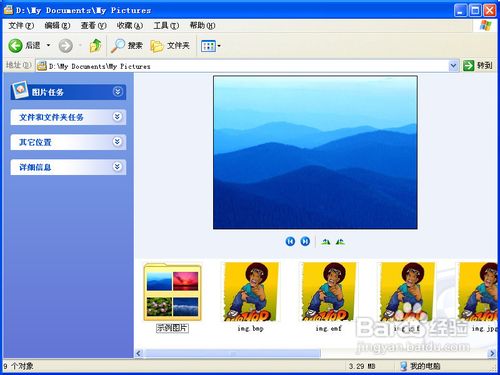The image size is (500, 375).
Task: Open the 工具(T) menu
Action: coord(166,25)
